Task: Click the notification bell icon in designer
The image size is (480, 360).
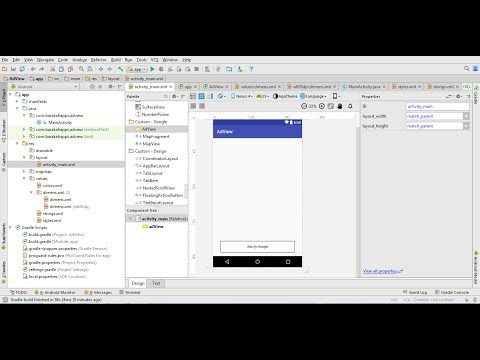Action: pos(350,106)
